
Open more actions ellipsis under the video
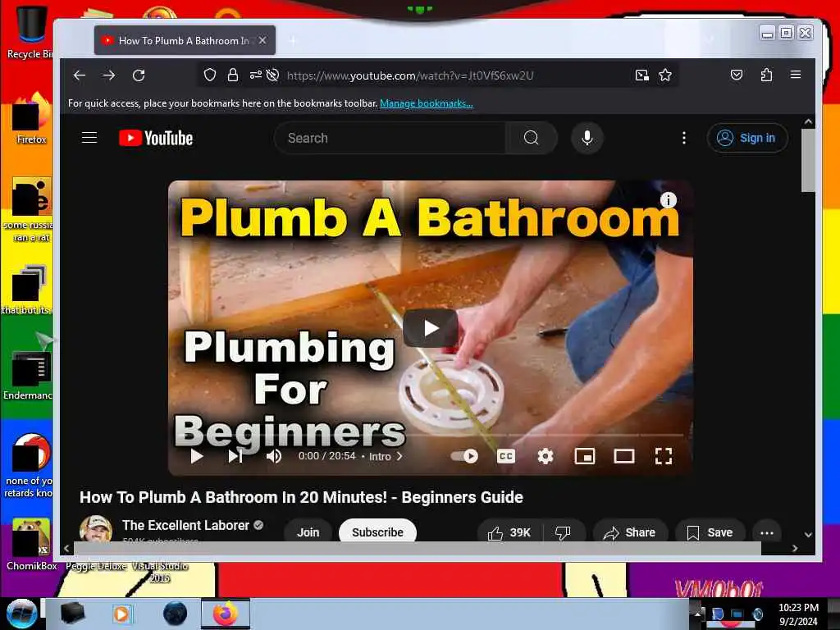click(x=767, y=532)
